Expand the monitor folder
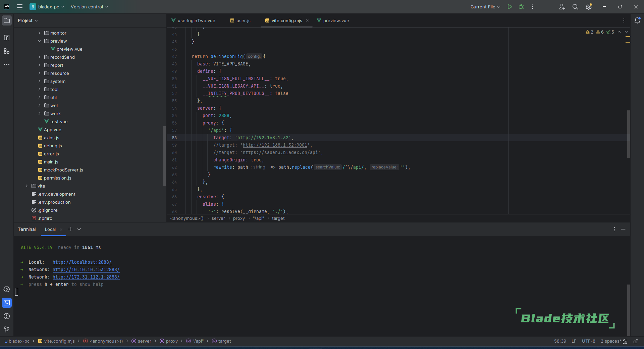 point(39,33)
